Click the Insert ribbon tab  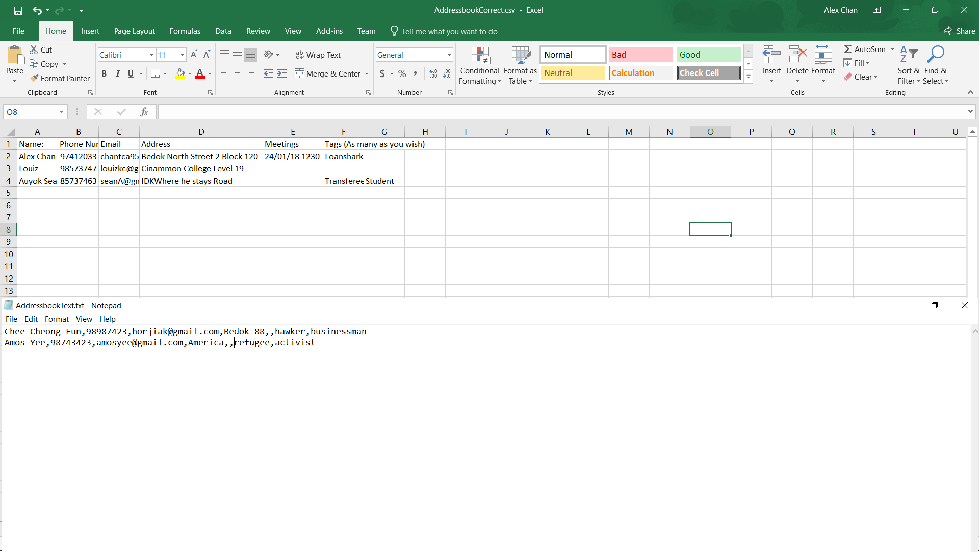click(90, 31)
